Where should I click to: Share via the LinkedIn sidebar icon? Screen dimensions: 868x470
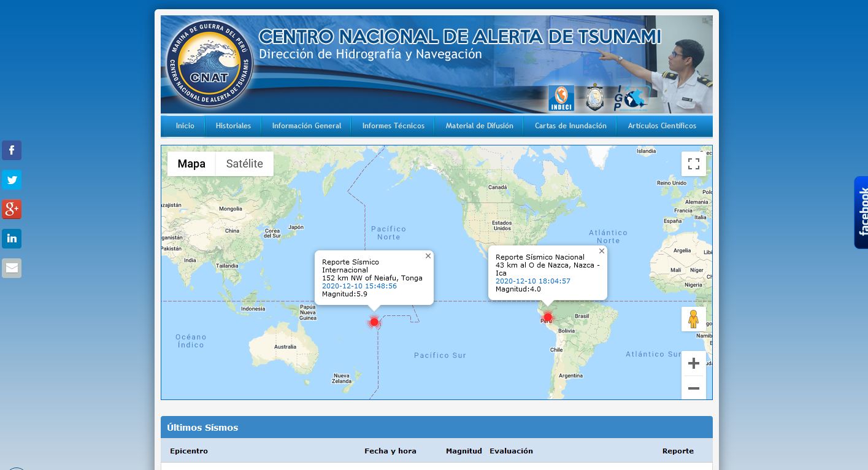12,239
